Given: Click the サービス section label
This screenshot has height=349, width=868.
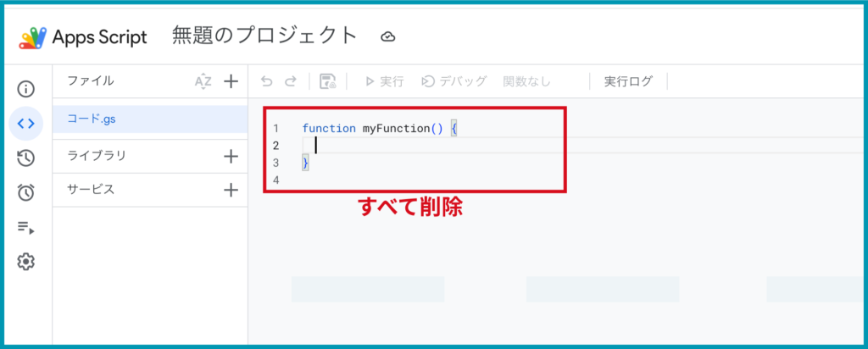Looking at the screenshot, I should [x=91, y=189].
